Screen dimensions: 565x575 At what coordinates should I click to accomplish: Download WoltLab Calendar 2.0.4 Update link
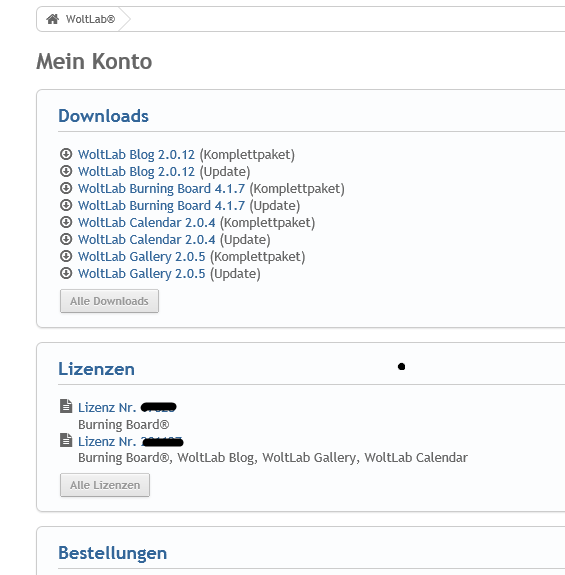[x=147, y=239]
